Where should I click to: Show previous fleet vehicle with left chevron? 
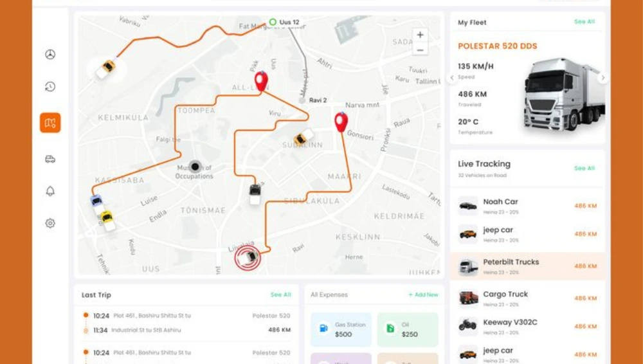pos(452,78)
